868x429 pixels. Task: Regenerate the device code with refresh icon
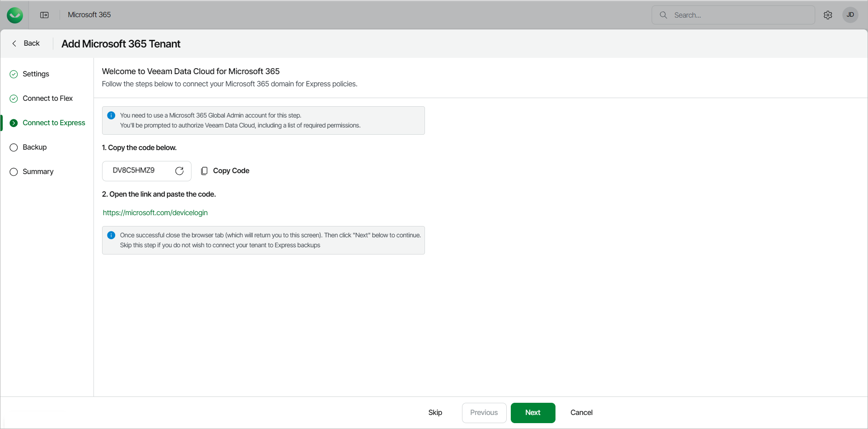point(179,171)
